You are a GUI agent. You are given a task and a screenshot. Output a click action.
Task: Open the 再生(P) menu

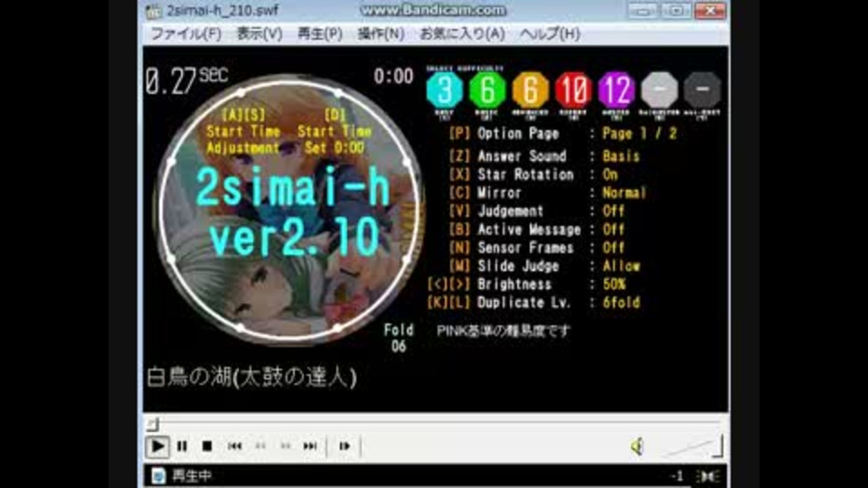tap(320, 33)
